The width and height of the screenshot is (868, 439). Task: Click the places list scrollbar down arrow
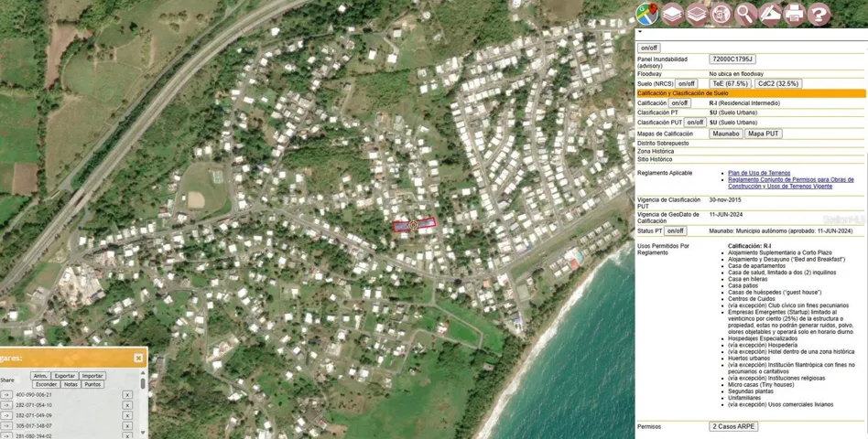point(142,434)
